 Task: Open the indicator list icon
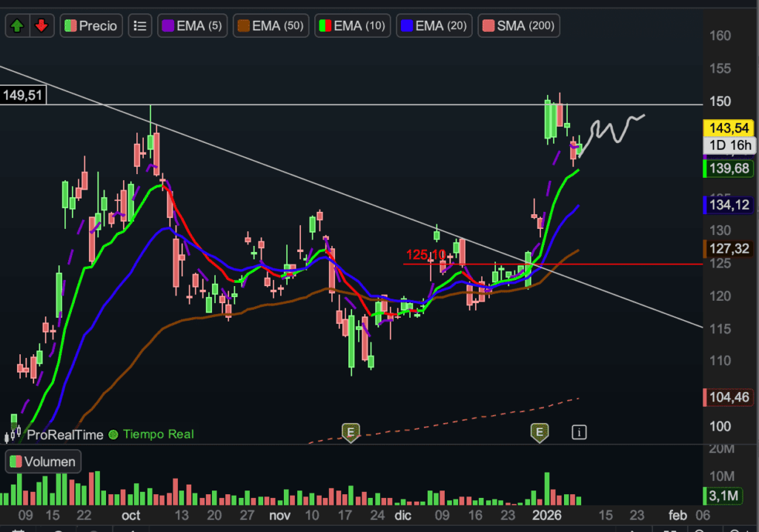pyautogui.click(x=139, y=25)
